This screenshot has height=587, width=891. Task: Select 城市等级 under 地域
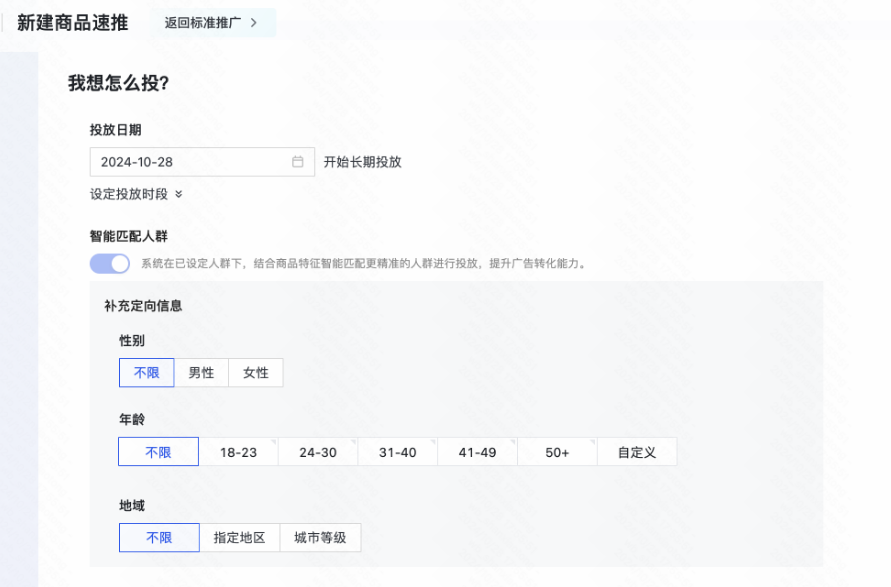pos(321,537)
